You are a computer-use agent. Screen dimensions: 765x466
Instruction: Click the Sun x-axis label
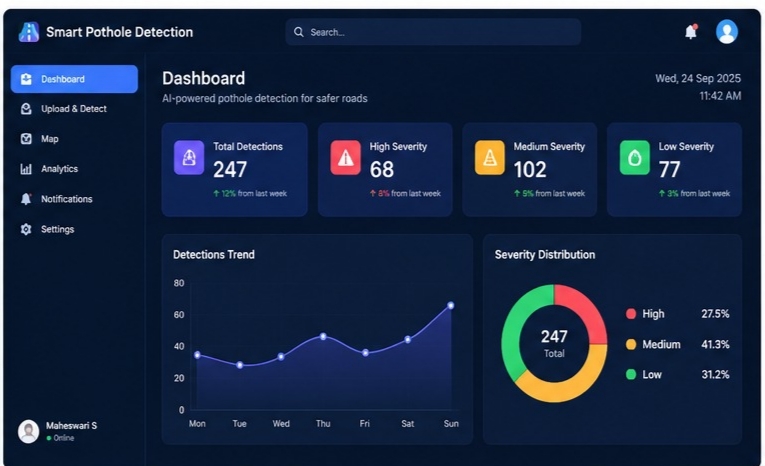451,424
